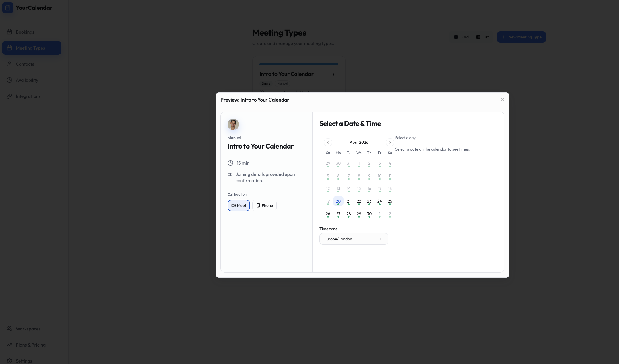Image resolution: width=619 pixels, height=364 pixels.
Task: Pick April 20 on the calendar
Action: point(338,201)
